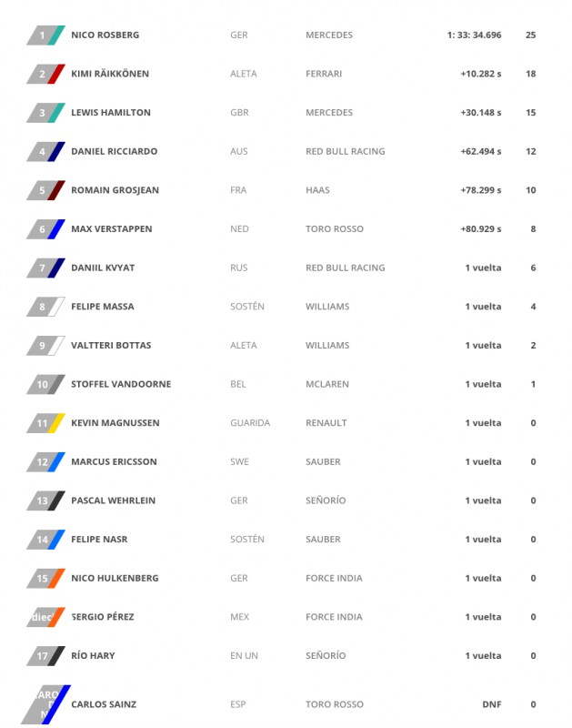The width and height of the screenshot is (572, 728).
Task: Select Kimi Räikkönen's +10.282 s gap
Action: click(481, 74)
